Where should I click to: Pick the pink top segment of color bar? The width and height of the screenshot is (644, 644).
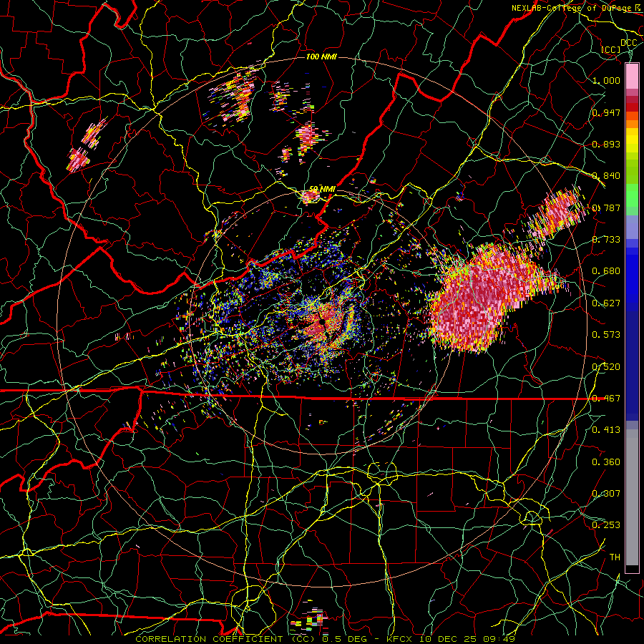tap(632, 76)
